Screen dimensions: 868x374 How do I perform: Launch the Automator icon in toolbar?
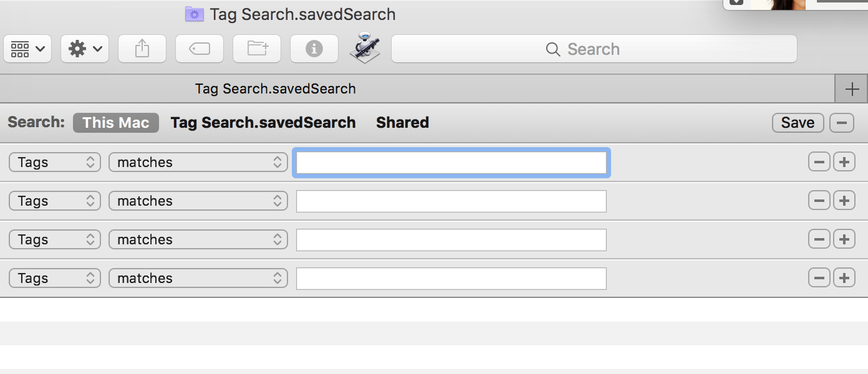[365, 47]
